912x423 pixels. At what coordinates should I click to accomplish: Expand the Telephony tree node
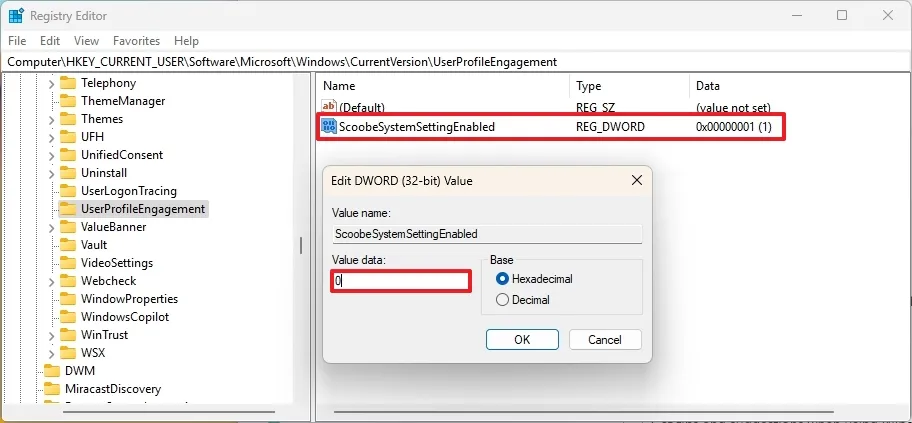click(51, 83)
